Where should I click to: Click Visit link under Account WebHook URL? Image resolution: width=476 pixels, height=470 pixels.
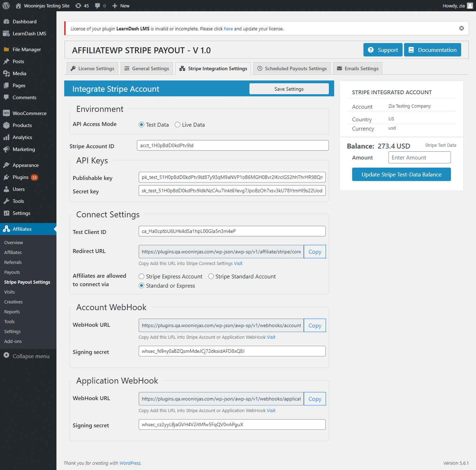coord(271,337)
